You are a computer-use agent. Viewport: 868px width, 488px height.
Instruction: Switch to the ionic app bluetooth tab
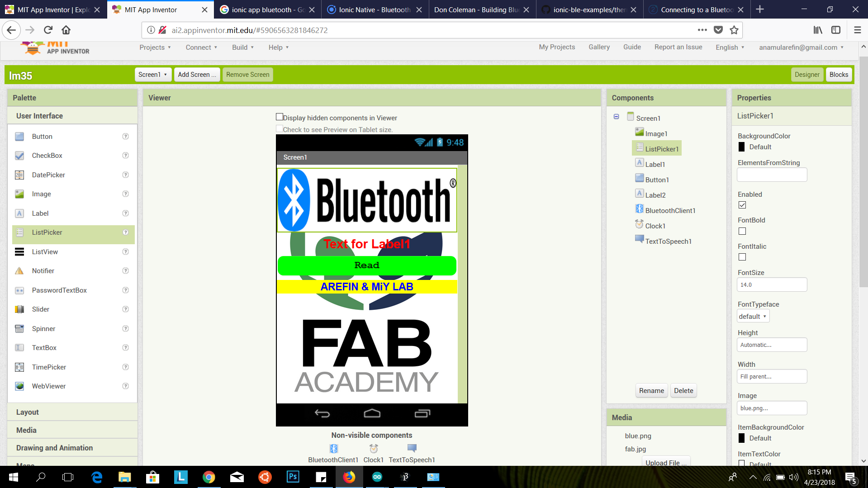pyautogui.click(x=267, y=9)
